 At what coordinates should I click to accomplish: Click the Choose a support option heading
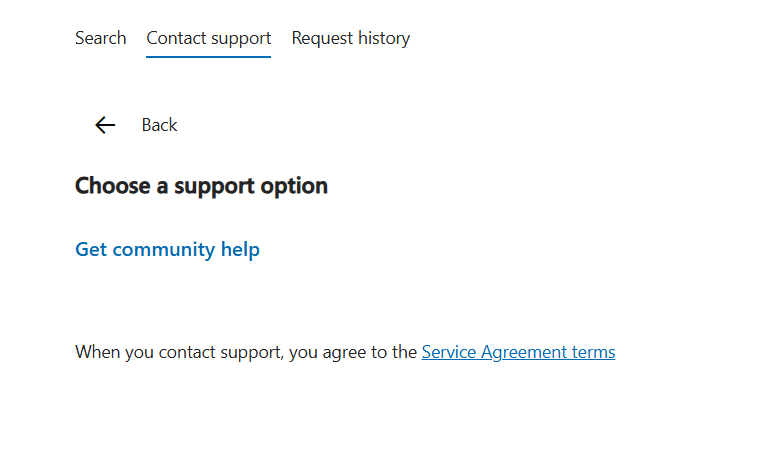[201, 186]
